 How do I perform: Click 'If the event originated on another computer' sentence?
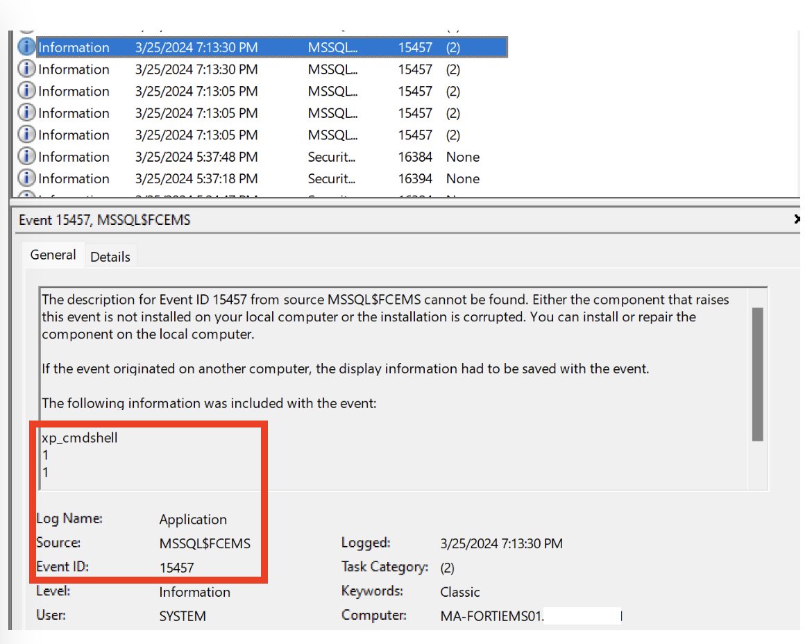(x=345, y=368)
